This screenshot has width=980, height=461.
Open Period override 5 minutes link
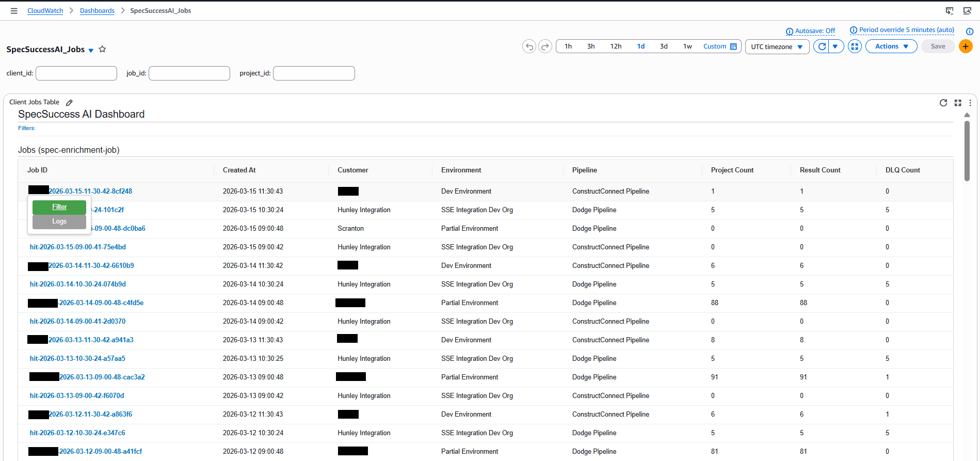click(907, 30)
